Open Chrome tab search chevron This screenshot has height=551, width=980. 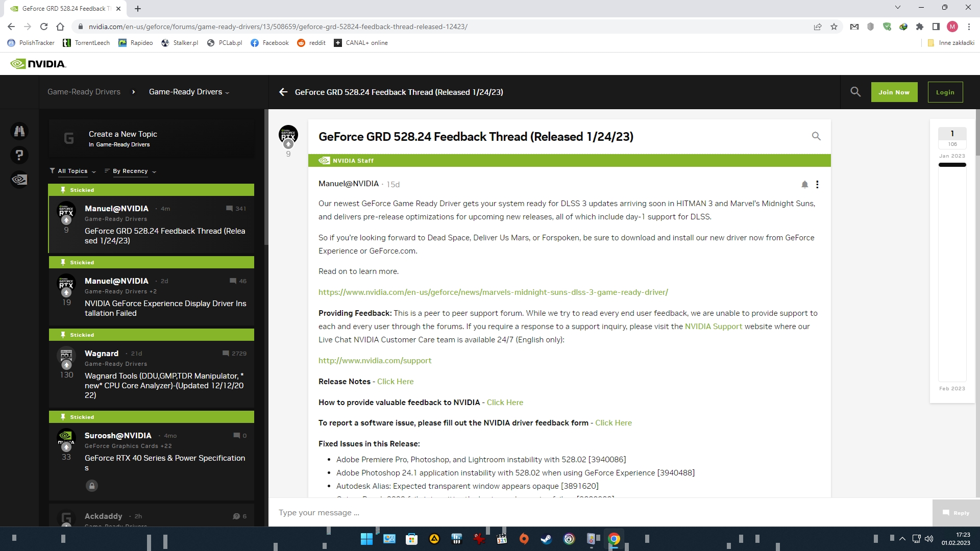click(898, 8)
